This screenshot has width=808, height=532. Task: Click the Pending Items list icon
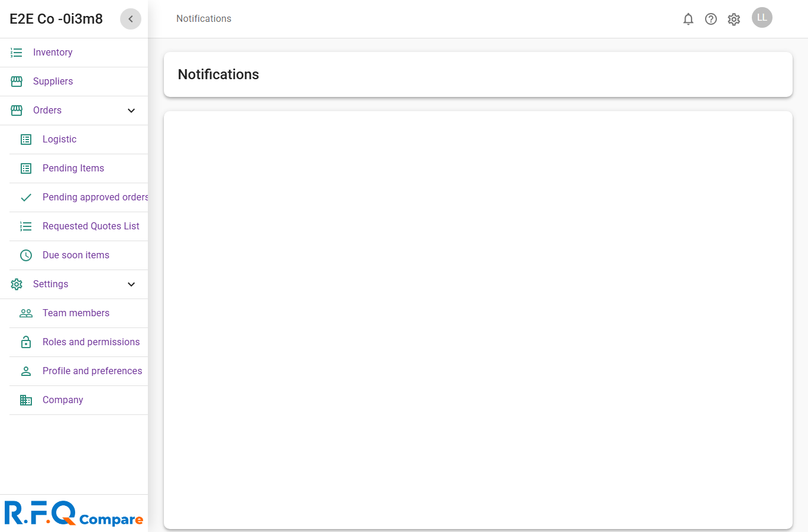click(26, 168)
